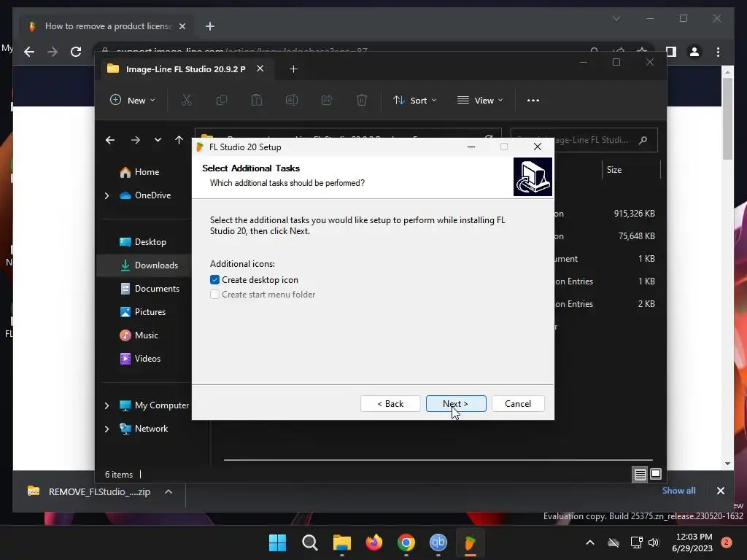The width and height of the screenshot is (747, 560).
Task: Open Videos in Explorer sidebar
Action: click(140, 359)
